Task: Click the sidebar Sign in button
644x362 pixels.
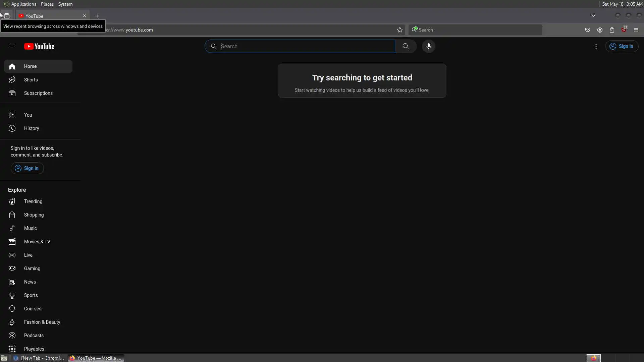Action: [x=27, y=168]
